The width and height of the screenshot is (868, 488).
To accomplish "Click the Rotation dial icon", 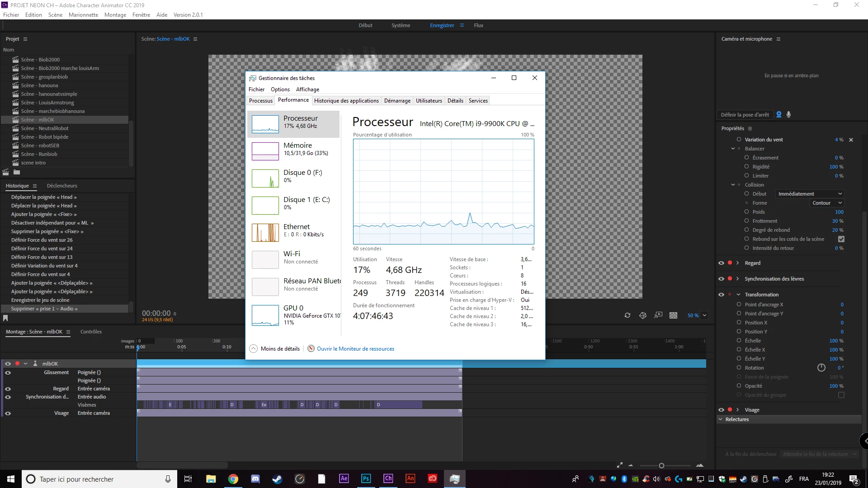I will coord(821,368).
